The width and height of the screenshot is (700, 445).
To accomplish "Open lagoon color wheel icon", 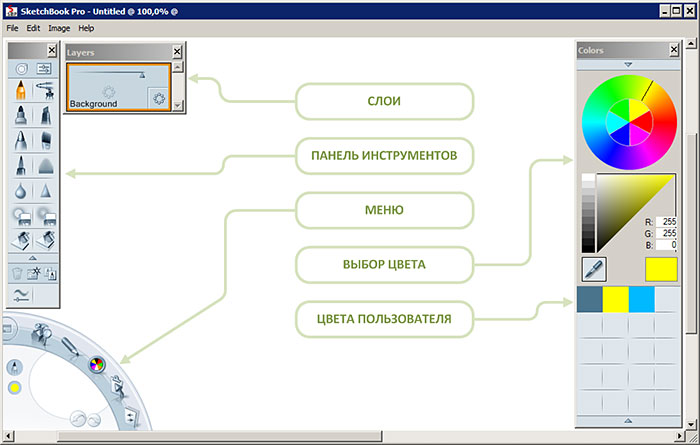I will [x=96, y=365].
